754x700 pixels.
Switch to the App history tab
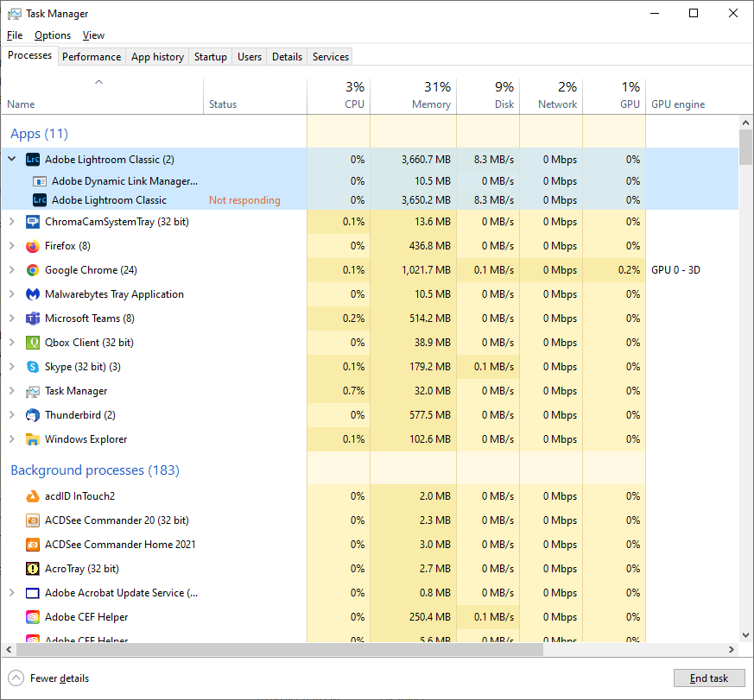pyautogui.click(x=157, y=57)
